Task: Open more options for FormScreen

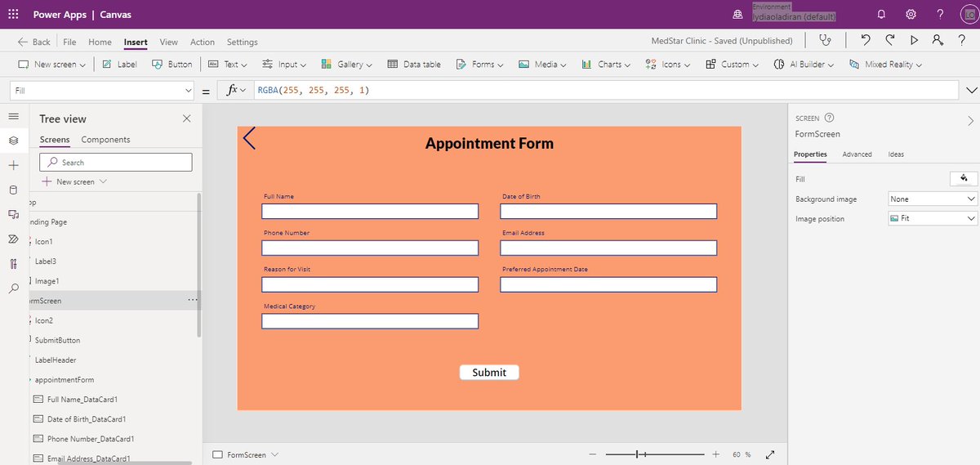Action: click(193, 300)
